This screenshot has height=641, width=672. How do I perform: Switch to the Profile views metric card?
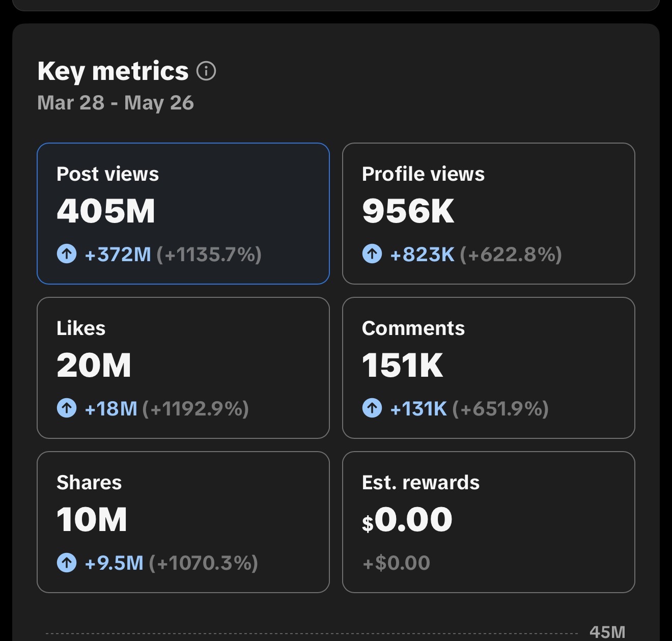pos(489,213)
